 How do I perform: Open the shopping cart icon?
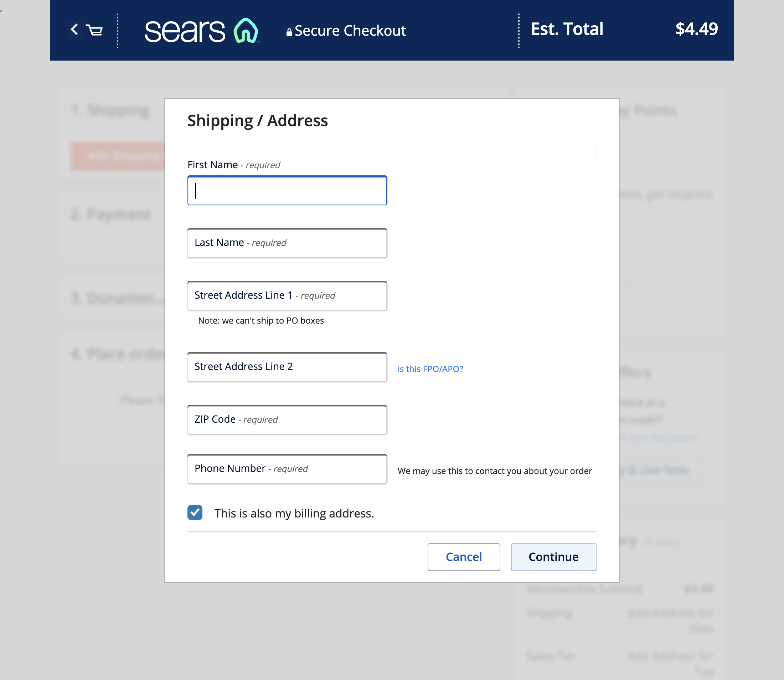click(94, 30)
